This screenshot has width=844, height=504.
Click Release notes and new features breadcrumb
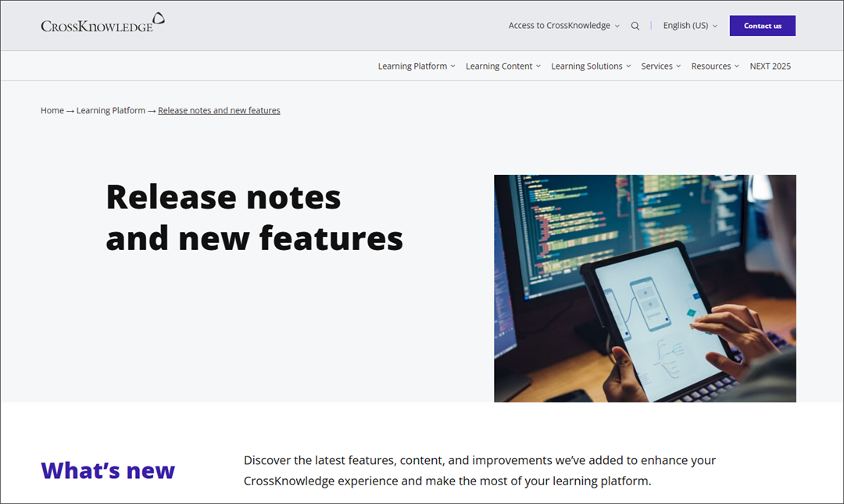coord(219,110)
